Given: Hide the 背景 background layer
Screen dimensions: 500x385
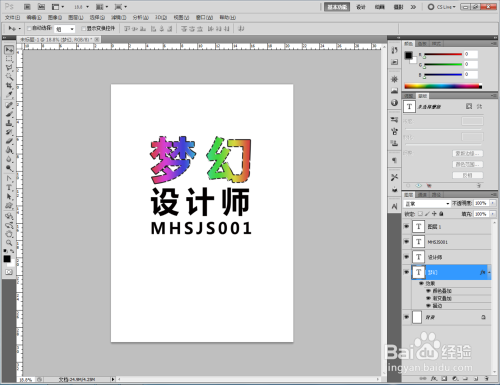Looking at the screenshot, I should tap(406, 317).
